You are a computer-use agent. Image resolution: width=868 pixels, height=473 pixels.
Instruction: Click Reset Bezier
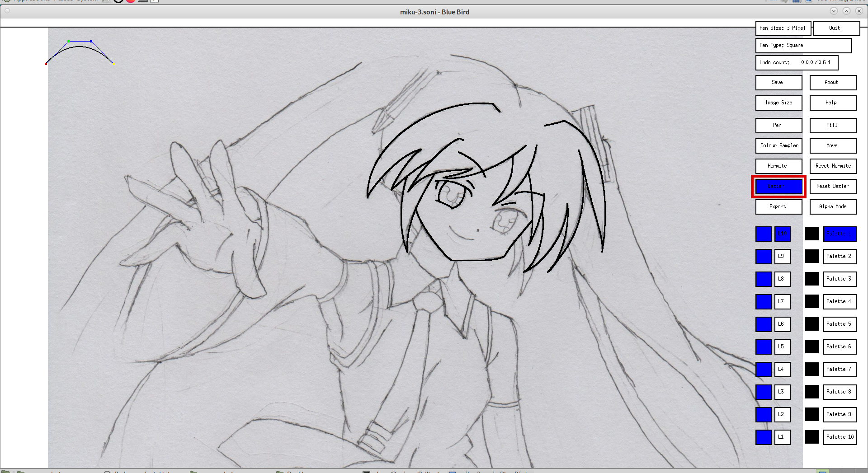[833, 187]
